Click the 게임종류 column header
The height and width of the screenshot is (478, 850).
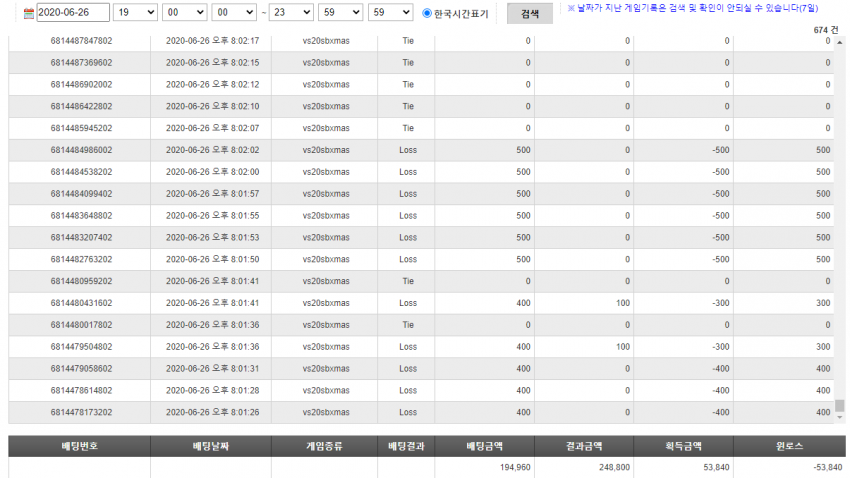pos(324,446)
